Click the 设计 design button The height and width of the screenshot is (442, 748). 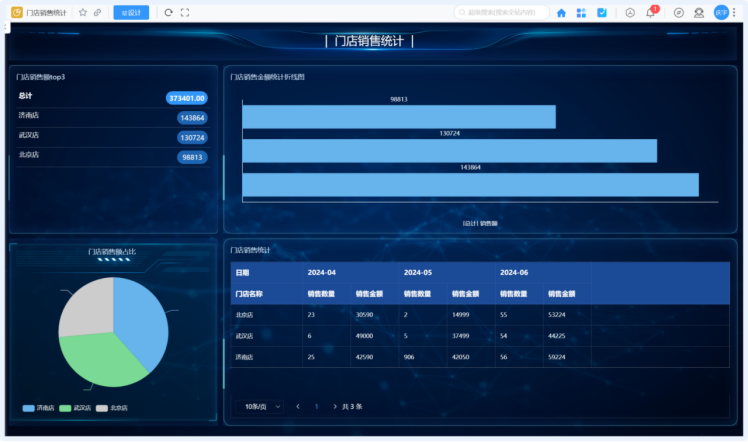coord(131,12)
